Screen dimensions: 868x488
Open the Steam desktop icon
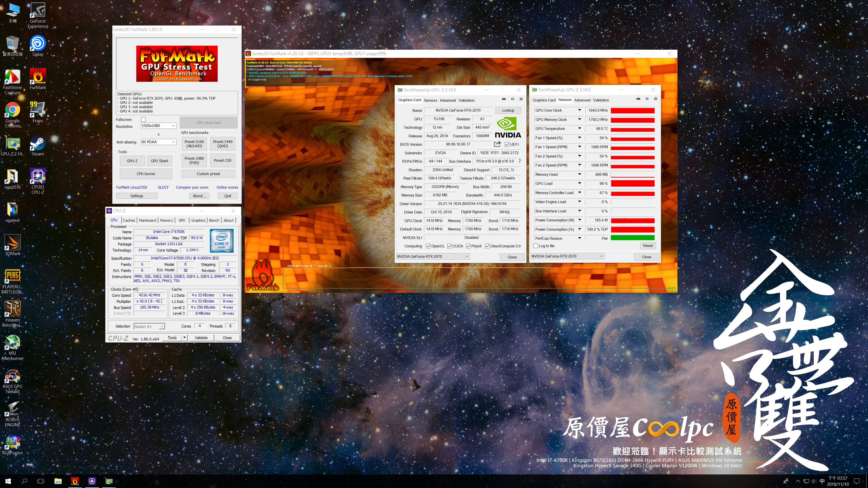[x=38, y=145]
